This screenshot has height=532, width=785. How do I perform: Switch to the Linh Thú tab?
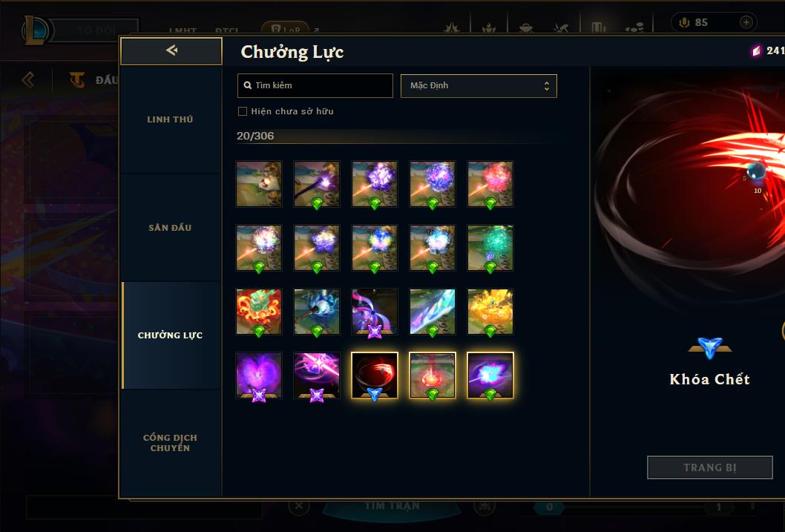[170, 119]
